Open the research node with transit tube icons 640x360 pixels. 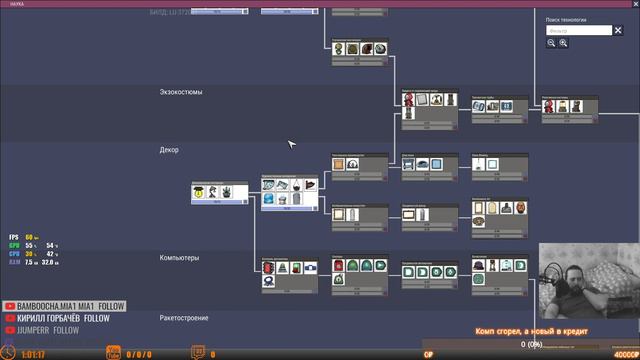tap(500, 110)
